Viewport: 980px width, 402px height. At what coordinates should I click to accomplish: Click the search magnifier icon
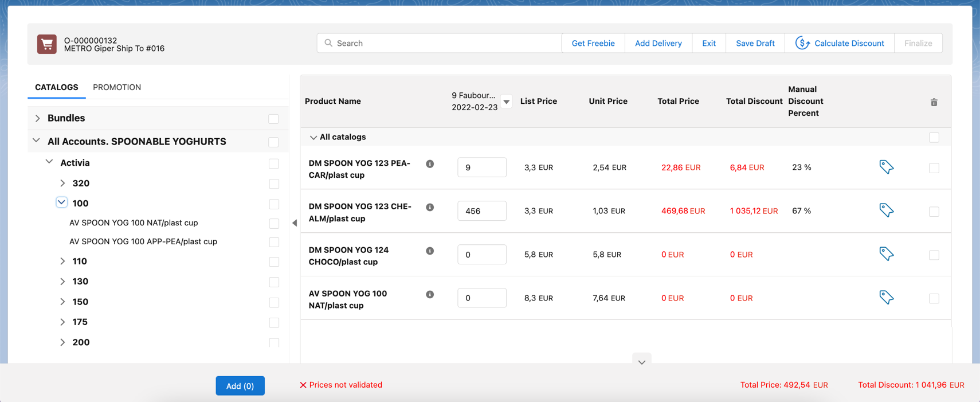[x=328, y=43]
